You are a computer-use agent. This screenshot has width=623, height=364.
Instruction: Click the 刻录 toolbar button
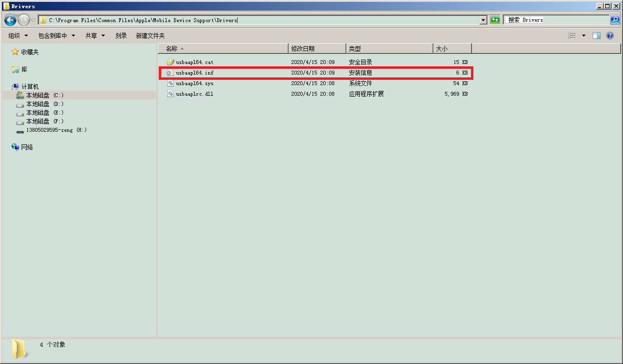click(x=121, y=36)
